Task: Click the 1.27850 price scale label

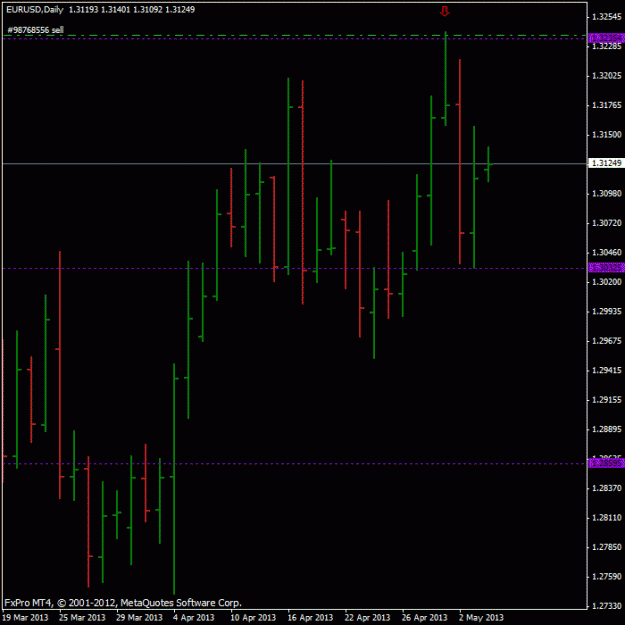Action: [607, 548]
